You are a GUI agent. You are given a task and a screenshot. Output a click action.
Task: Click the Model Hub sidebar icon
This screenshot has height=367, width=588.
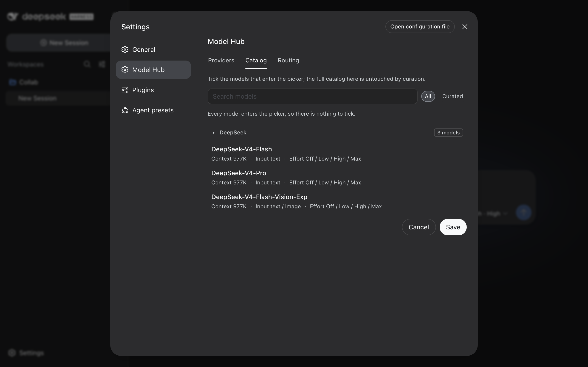[125, 70]
